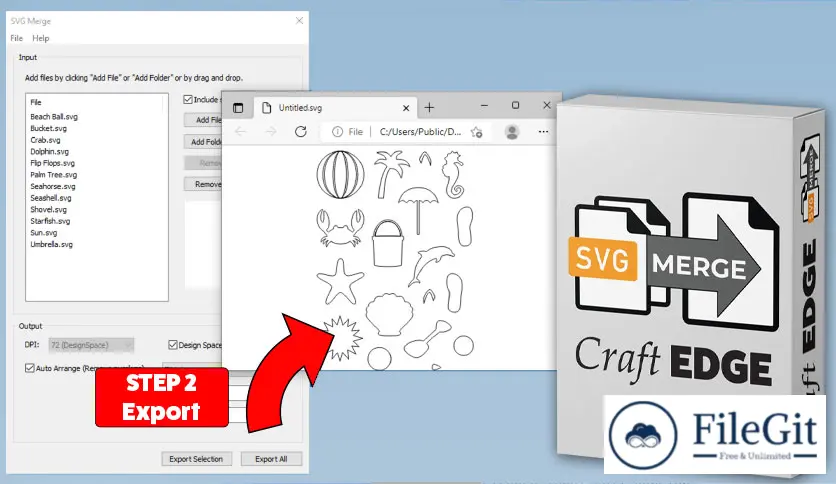Click the Add File button
Image resolution: width=836 pixels, height=484 pixels.
203,120
